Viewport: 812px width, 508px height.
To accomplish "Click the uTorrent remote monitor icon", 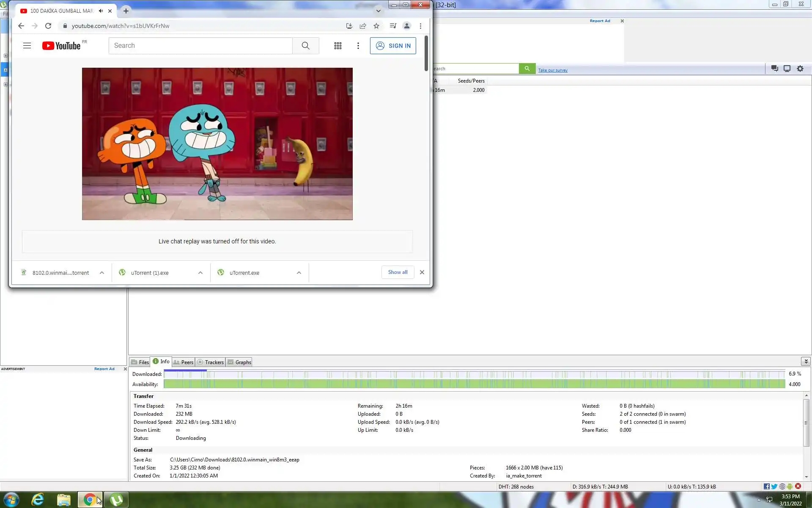I will (787, 69).
